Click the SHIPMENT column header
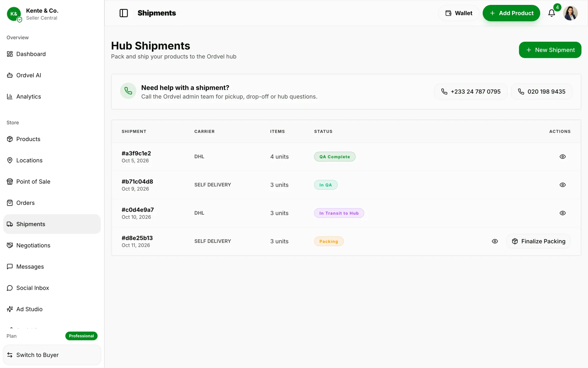 (134, 132)
